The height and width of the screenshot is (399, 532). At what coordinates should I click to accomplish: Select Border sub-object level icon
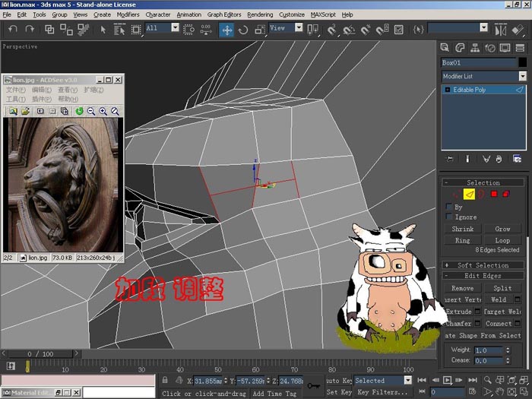click(481, 194)
